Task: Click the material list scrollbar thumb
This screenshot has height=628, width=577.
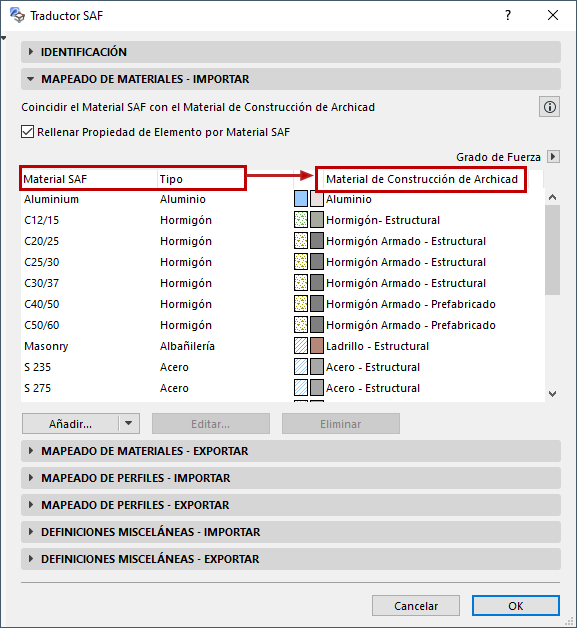Action: (x=553, y=250)
